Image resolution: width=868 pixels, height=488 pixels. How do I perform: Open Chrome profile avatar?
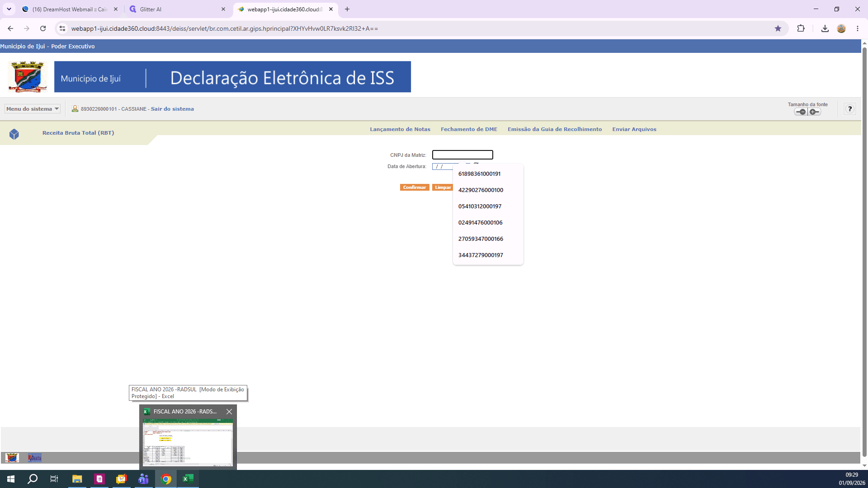(x=841, y=28)
